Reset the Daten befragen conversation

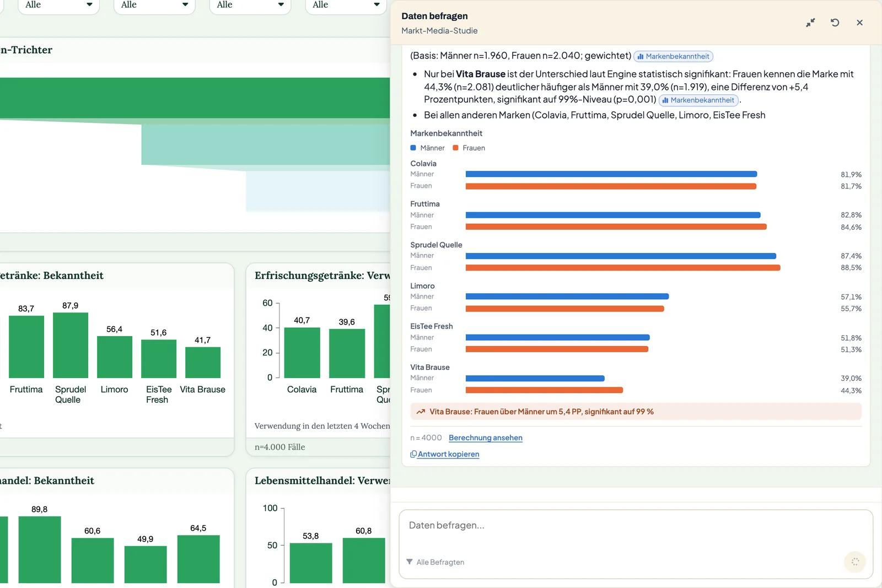[835, 23]
